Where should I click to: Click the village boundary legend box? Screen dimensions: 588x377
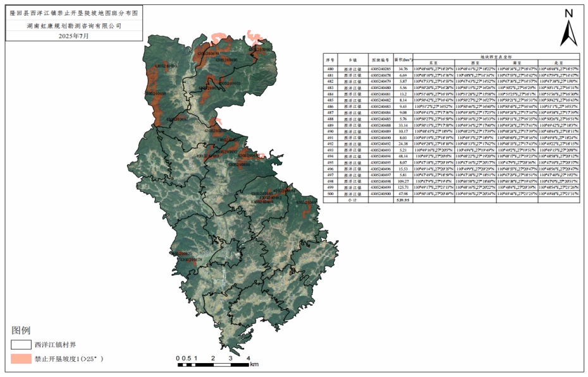(x=21, y=345)
